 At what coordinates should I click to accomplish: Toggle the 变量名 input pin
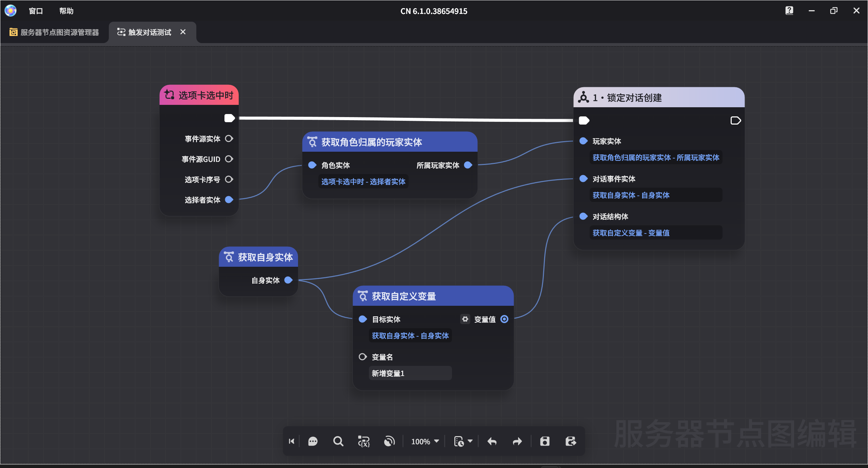[x=362, y=357]
